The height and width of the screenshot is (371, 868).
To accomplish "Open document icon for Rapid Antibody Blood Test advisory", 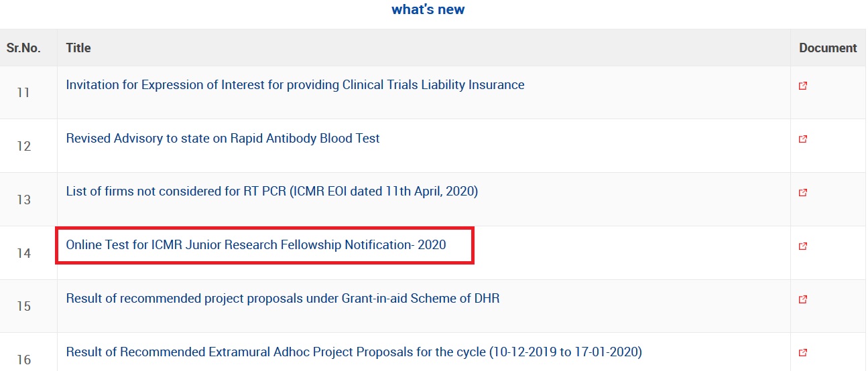I will (x=803, y=139).
